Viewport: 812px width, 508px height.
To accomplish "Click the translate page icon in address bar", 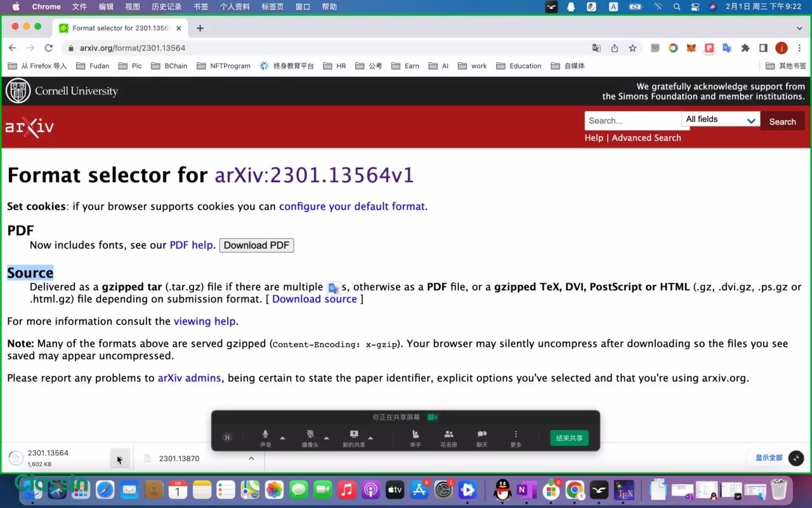I will pos(596,48).
